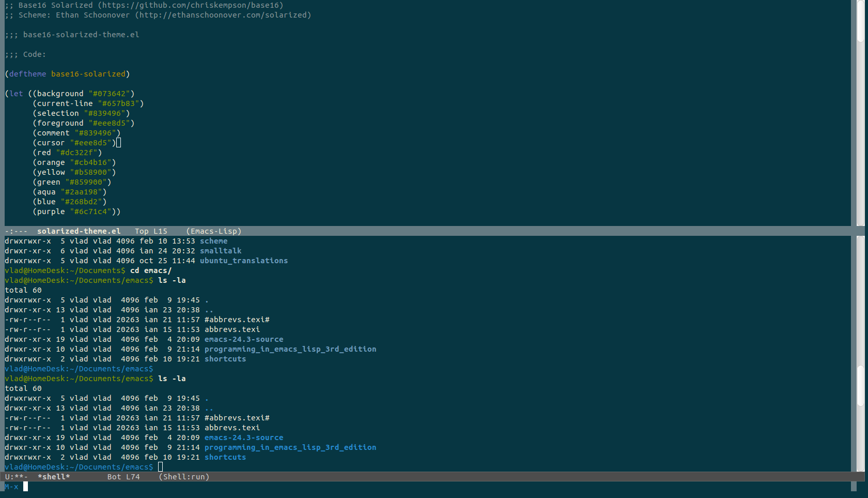Click the 'deftheme' keyword
This screenshot has width=868, height=498.
(x=28, y=74)
